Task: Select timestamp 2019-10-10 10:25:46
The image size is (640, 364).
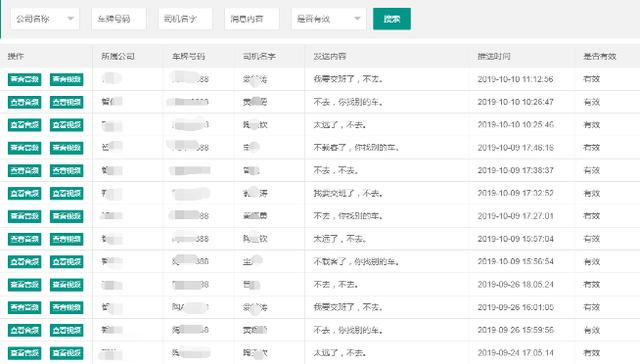Action: (516, 125)
